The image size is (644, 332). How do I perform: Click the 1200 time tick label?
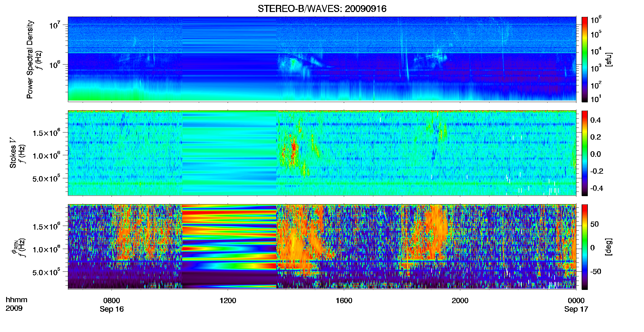click(x=228, y=300)
